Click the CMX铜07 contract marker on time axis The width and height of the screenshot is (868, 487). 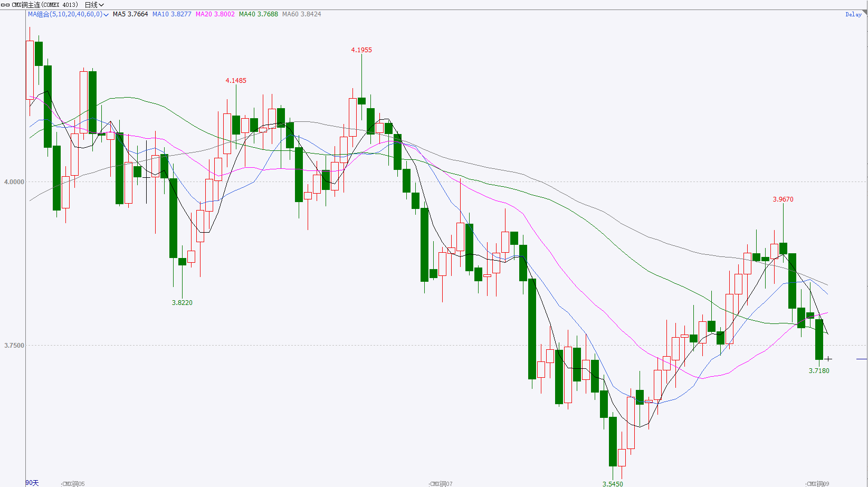click(441, 484)
